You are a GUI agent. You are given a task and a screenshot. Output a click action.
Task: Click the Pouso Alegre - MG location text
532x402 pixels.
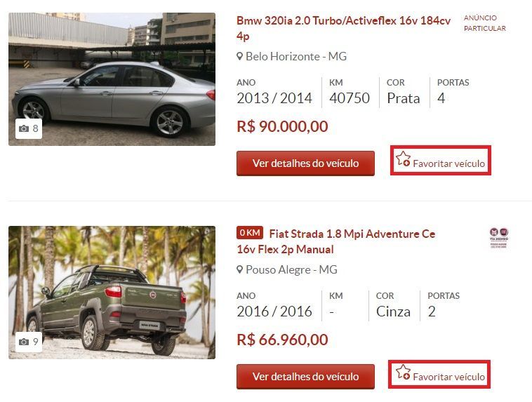(291, 269)
